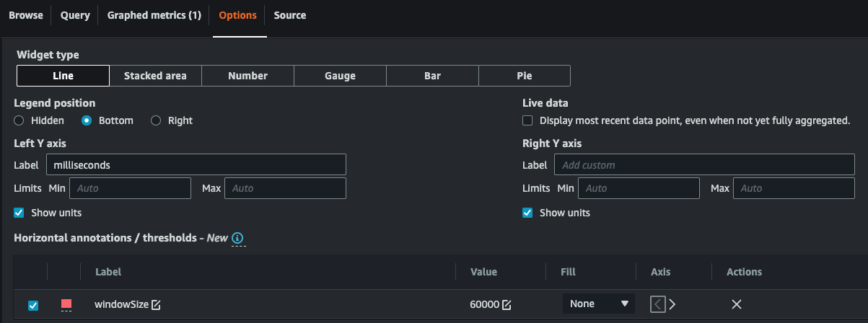Click edit icon next to 60000 value
Image resolution: width=868 pixels, height=323 pixels.
coord(507,305)
